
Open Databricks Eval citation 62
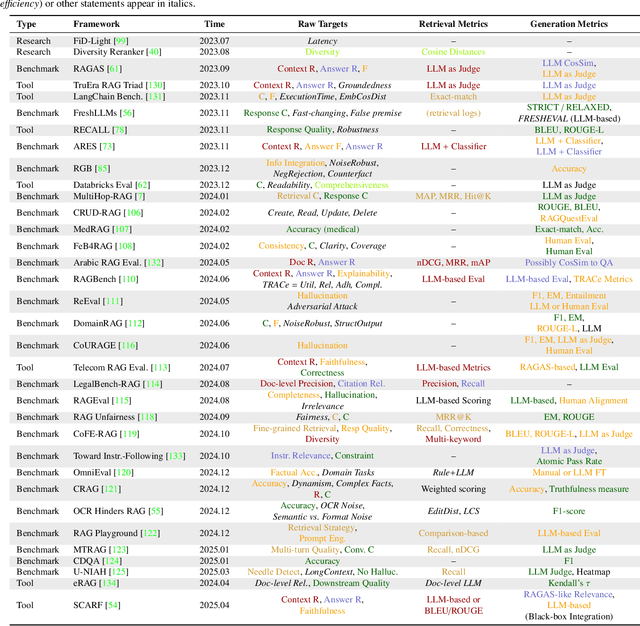pyautogui.click(x=142, y=185)
